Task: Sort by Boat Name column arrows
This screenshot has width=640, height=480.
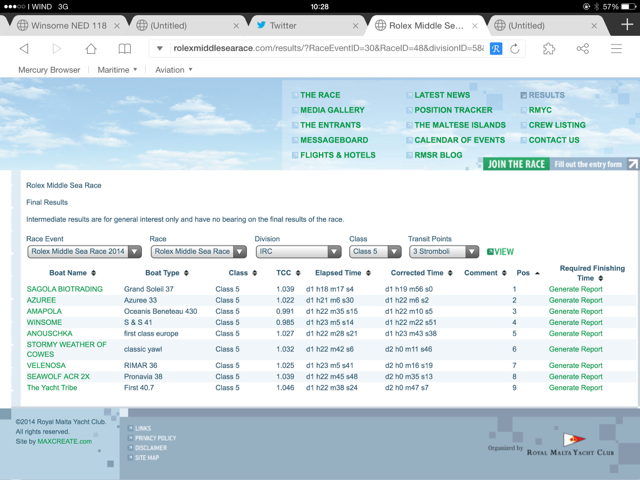Action: 93,273
